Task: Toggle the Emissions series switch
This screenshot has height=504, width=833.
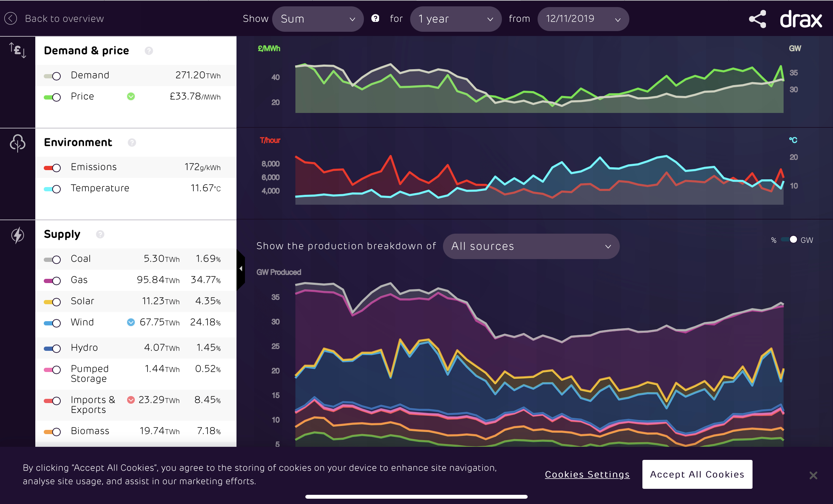Action: 52,168
